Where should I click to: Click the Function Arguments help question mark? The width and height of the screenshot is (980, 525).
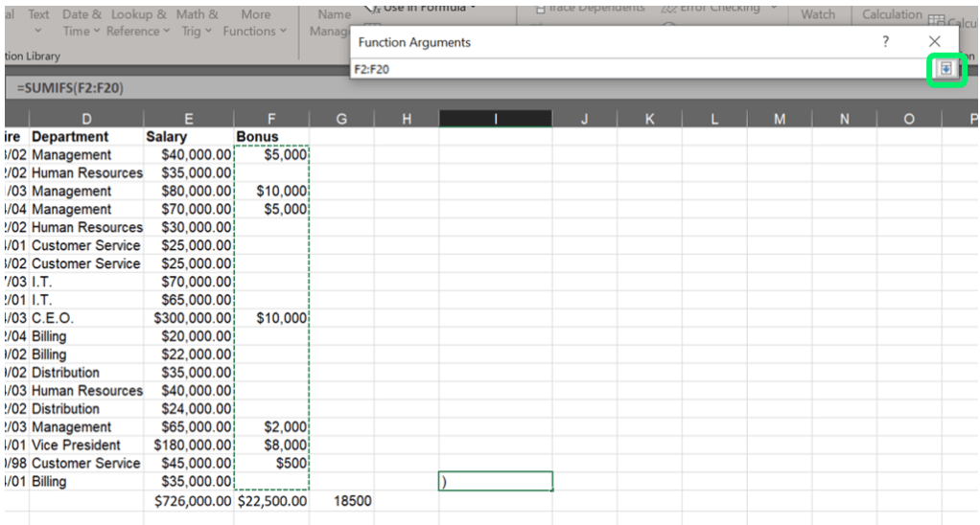885,42
